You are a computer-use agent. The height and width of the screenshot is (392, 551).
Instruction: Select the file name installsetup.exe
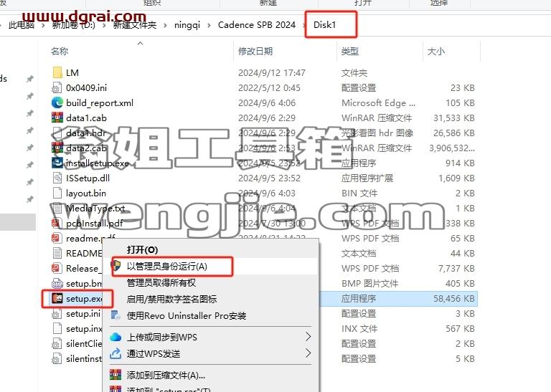point(98,163)
